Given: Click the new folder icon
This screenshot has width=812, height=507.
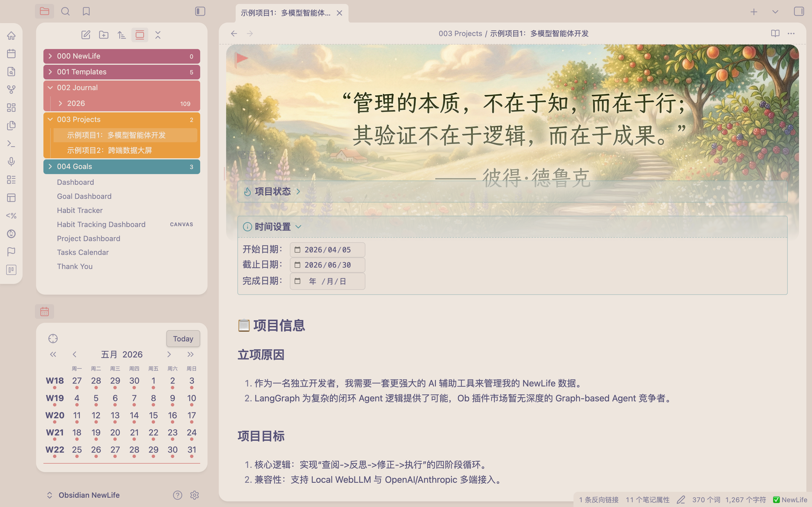Looking at the screenshot, I should pyautogui.click(x=104, y=35).
